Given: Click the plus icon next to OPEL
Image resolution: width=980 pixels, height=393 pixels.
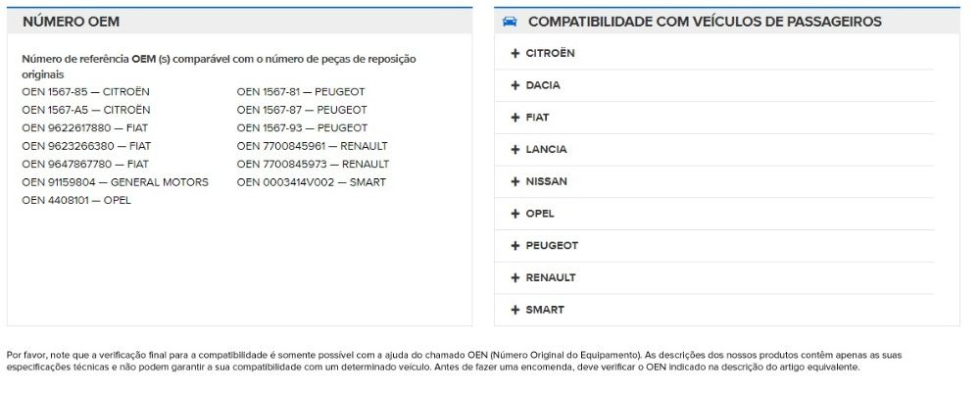Looking at the screenshot, I should 515,214.
